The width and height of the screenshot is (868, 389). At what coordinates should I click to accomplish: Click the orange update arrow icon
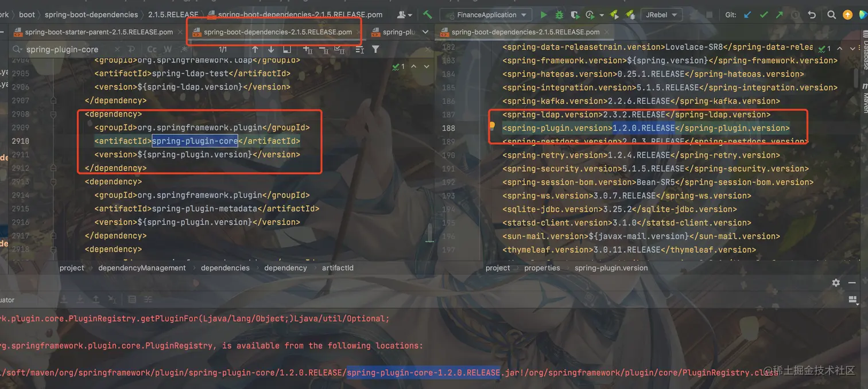pyautogui.click(x=847, y=15)
